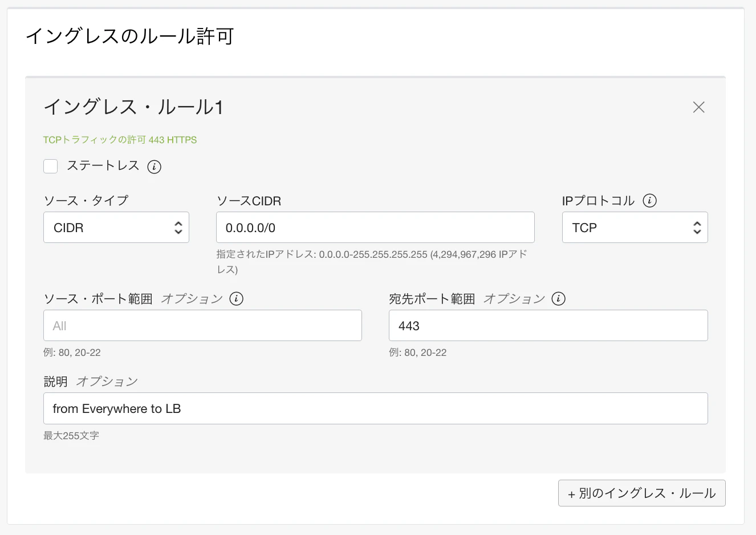Click the ソース・ポート範囲 label text
This screenshot has width=756, height=535.
(x=98, y=299)
